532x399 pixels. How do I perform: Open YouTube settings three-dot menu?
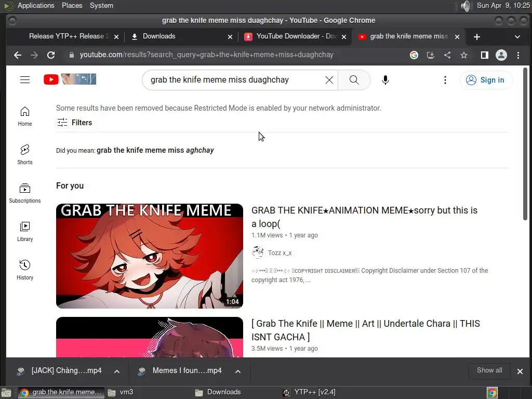[445, 80]
